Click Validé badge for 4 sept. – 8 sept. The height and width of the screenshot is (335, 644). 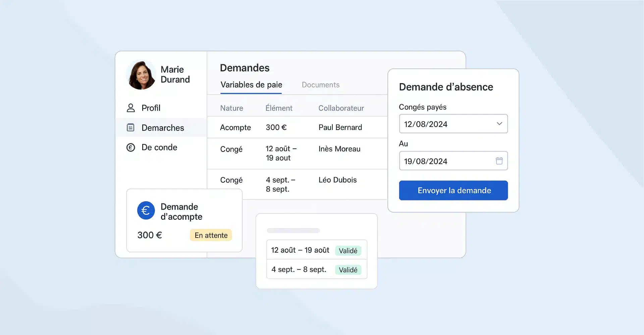(348, 270)
